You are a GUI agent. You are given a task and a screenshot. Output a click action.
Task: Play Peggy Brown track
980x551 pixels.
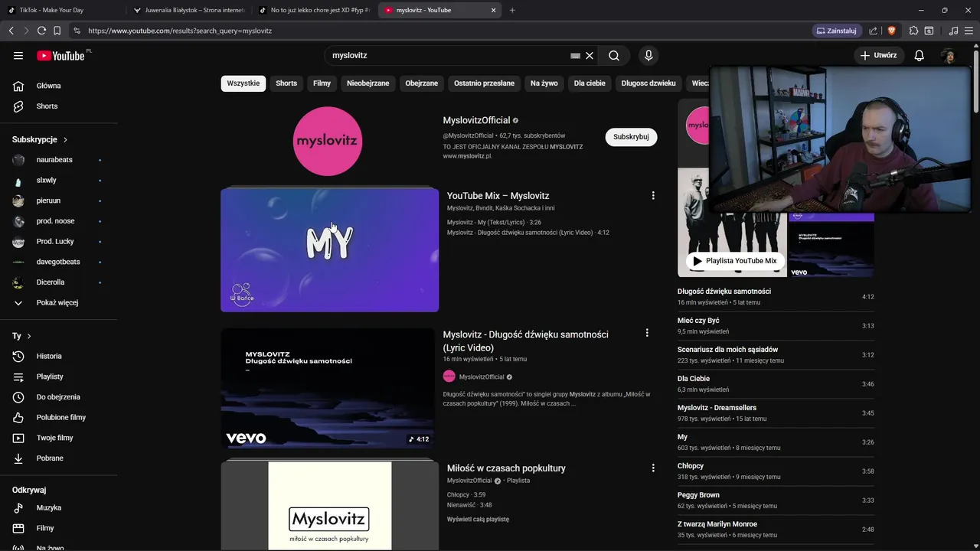click(x=776, y=500)
